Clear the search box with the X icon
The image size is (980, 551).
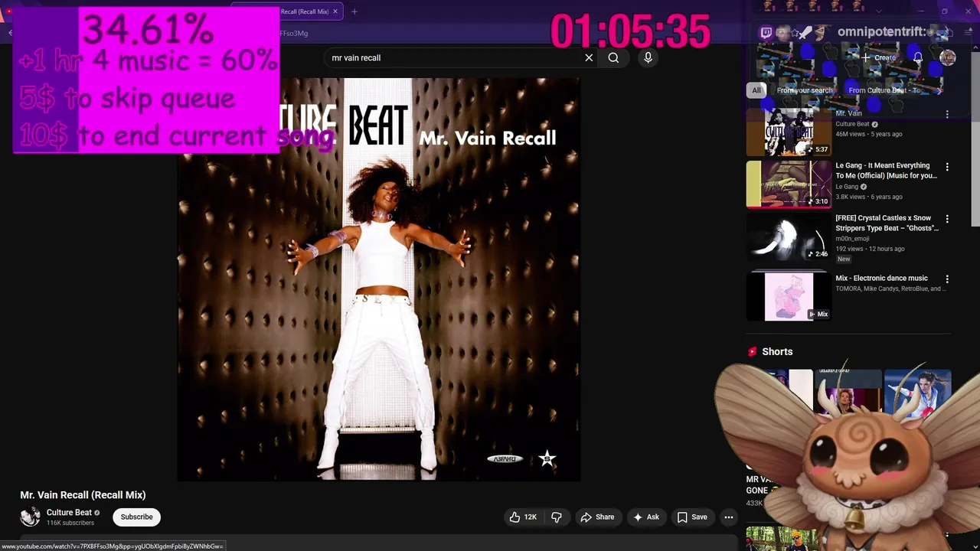click(x=589, y=57)
